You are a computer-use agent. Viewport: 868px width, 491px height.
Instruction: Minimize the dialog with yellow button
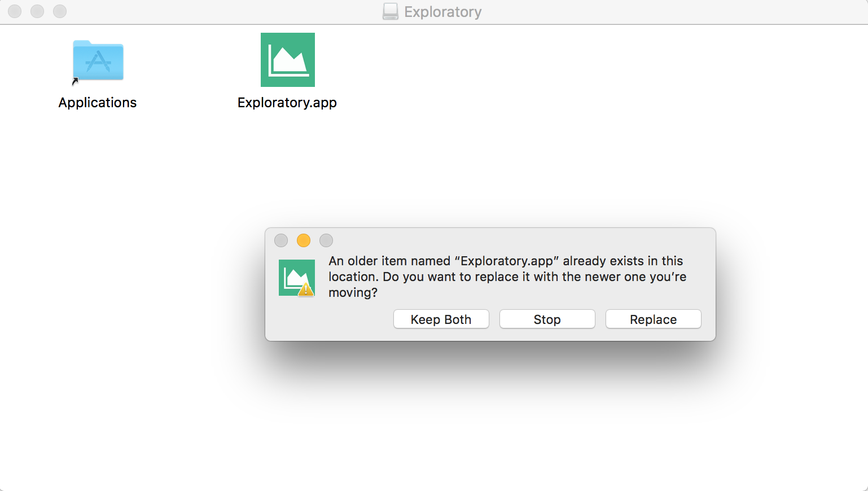(x=304, y=240)
